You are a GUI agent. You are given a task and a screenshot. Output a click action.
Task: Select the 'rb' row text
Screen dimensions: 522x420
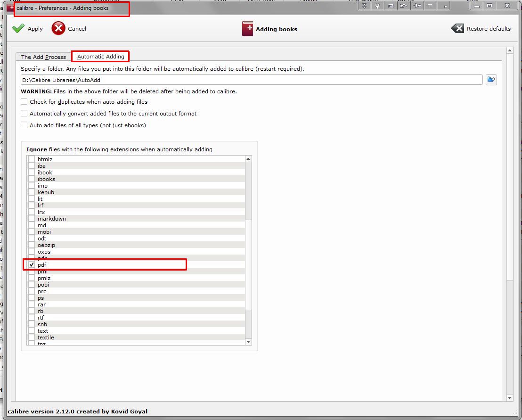[41, 311]
